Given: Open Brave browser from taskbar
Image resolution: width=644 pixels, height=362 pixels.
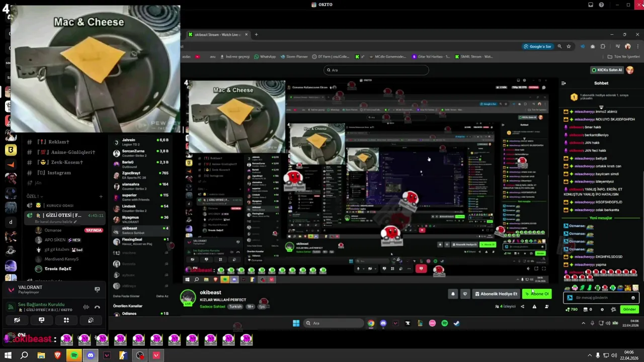Looking at the screenshot, I should coord(57,355).
